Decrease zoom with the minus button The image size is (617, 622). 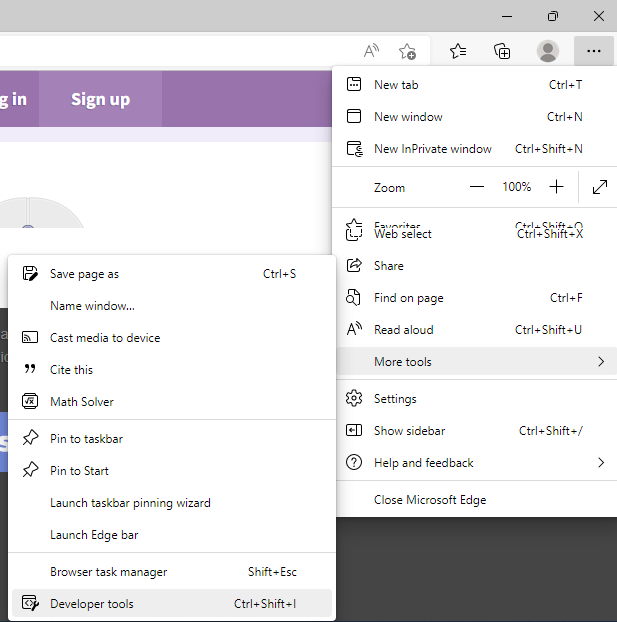click(x=477, y=186)
